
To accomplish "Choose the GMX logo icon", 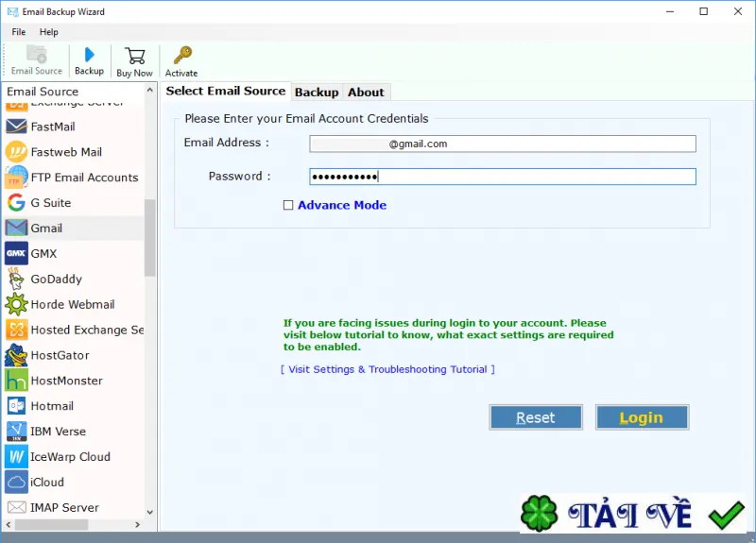I will (x=16, y=253).
